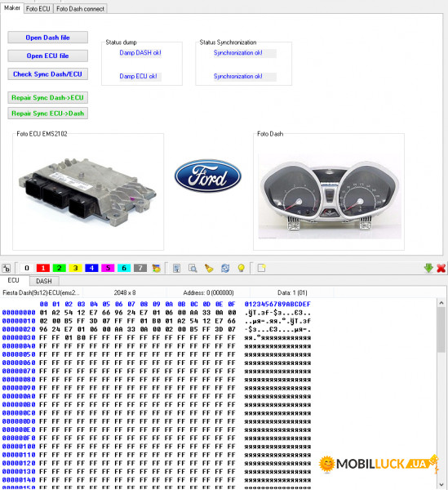Select magenta color marker 5

(108, 268)
